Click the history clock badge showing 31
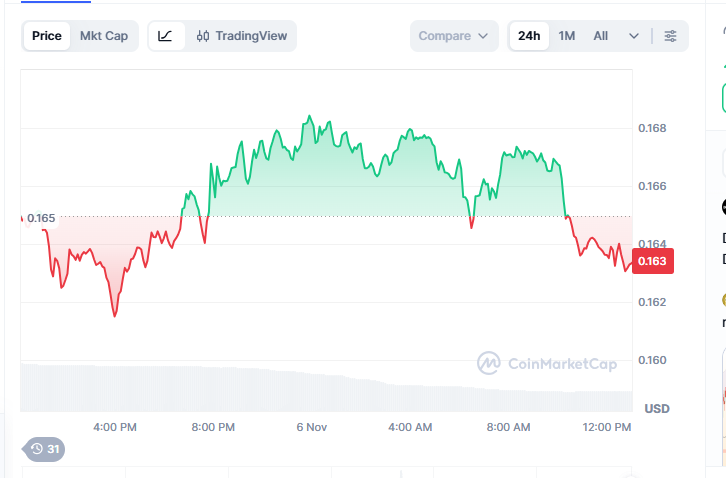The image size is (726, 478). [45, 449]
